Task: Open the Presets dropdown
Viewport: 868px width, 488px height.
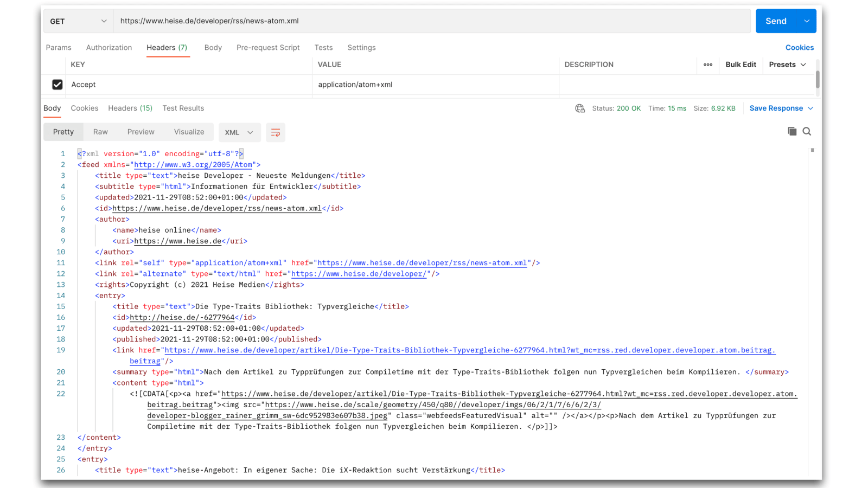Action: click(787, 65)
